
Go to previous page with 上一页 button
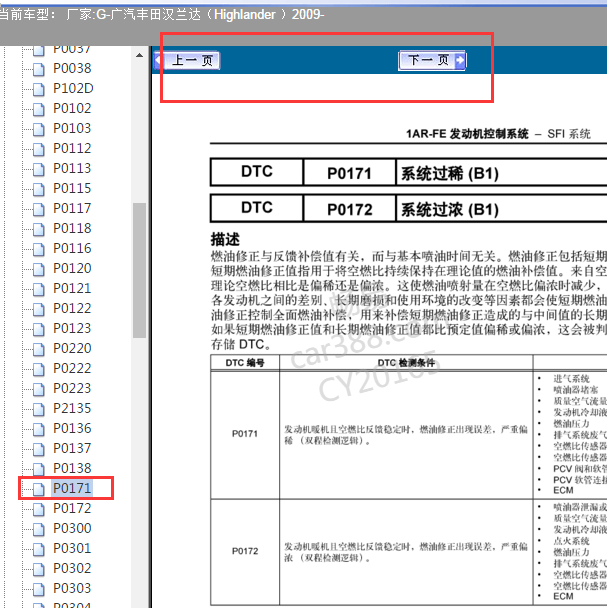[187, 60]
